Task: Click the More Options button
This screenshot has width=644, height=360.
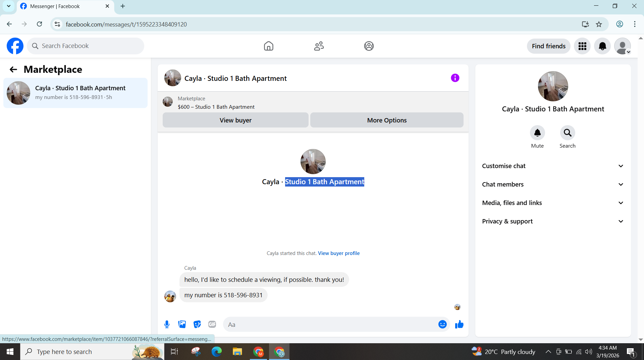Action: tap(387, 120)
